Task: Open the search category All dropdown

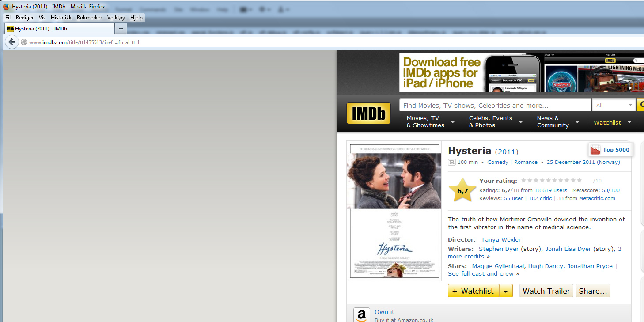Action: pos(614,106)
